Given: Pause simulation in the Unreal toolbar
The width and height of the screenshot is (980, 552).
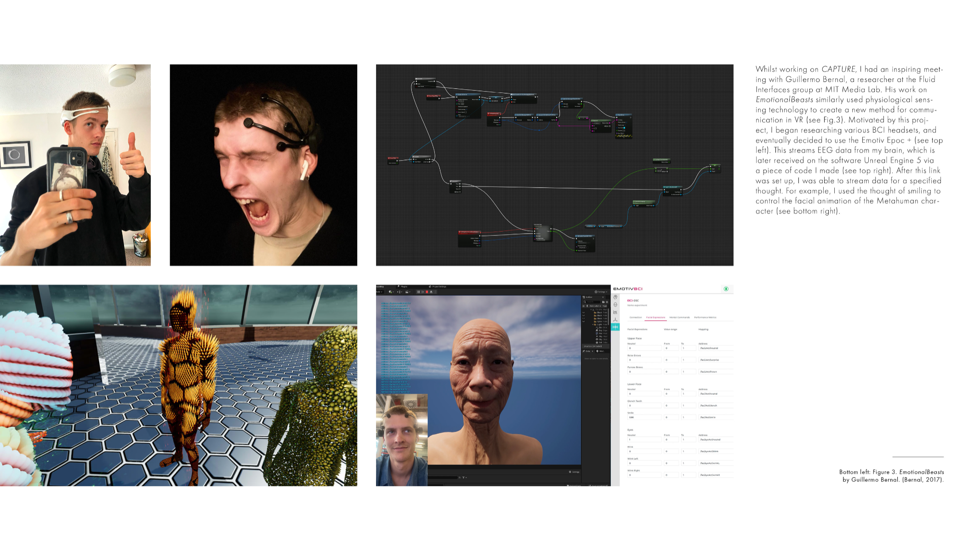Looking at the screenshot, I should tap(419, 292).
